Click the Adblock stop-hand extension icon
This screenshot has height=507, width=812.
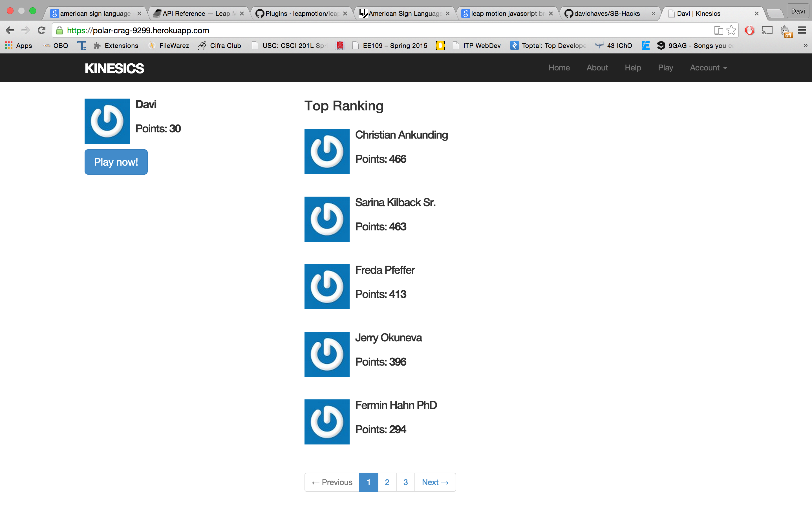pyautogui.click(x=749, y=30)
